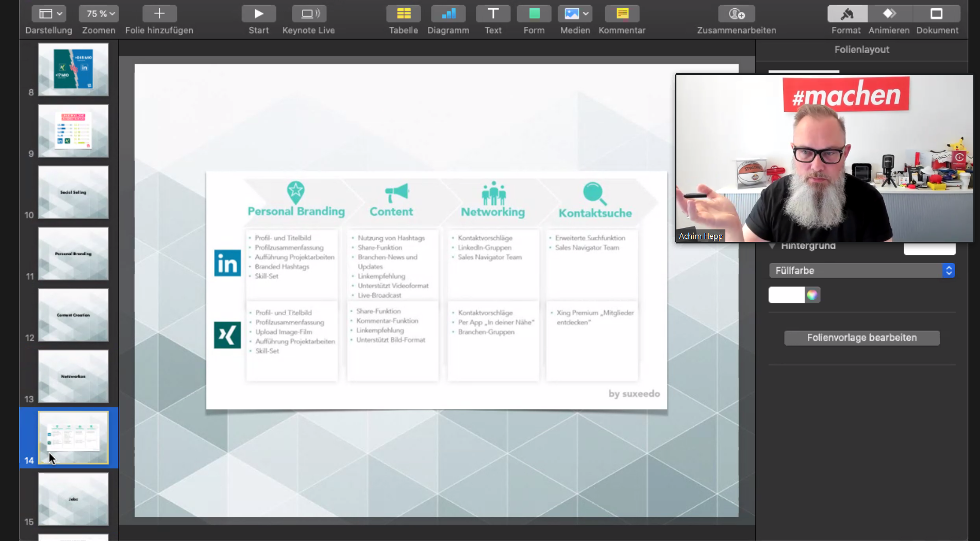Click the Achim Hepp video overlay
This screenshot has width=980, height=541.
[x=825, y=158]
